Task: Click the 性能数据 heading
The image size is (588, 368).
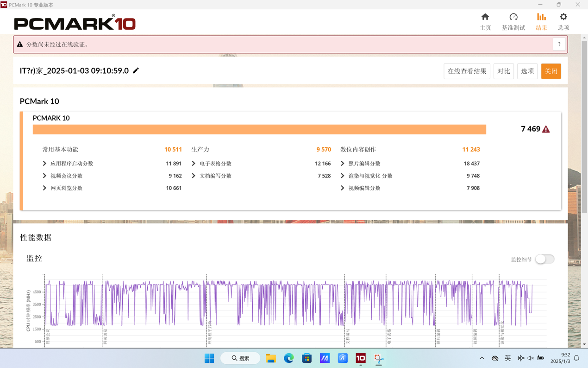Action: pyautogui.click(x=36, y=237)
